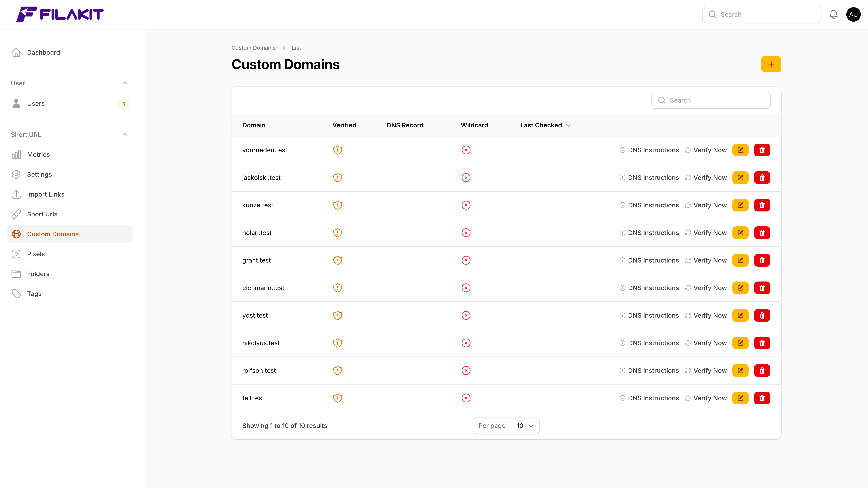
Task: Delete the kunze.test domain
Action: 762,205
